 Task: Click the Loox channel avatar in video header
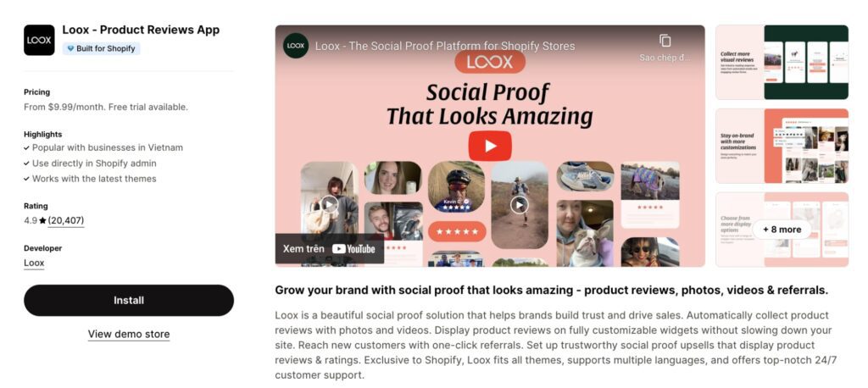tap(296, 46)
